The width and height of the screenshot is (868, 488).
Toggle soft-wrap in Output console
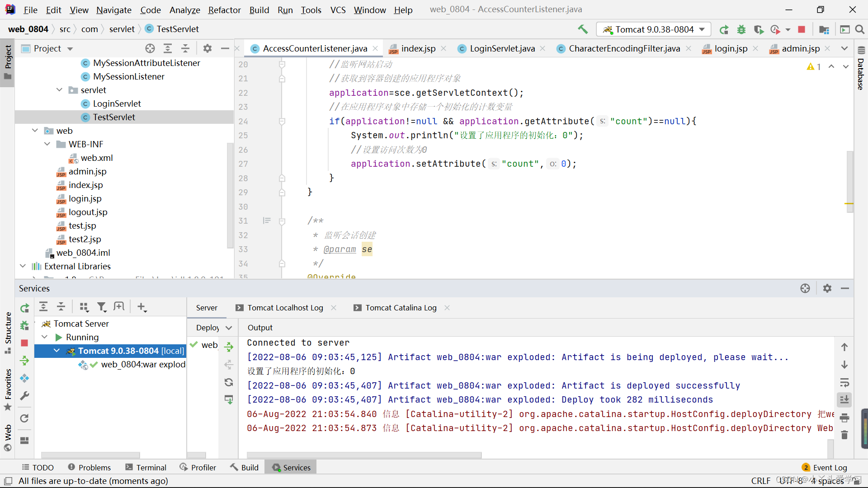point(844,382)
